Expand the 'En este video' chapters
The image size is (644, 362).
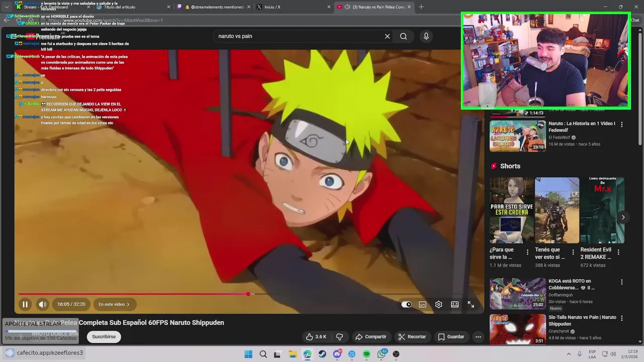[114, 304]
